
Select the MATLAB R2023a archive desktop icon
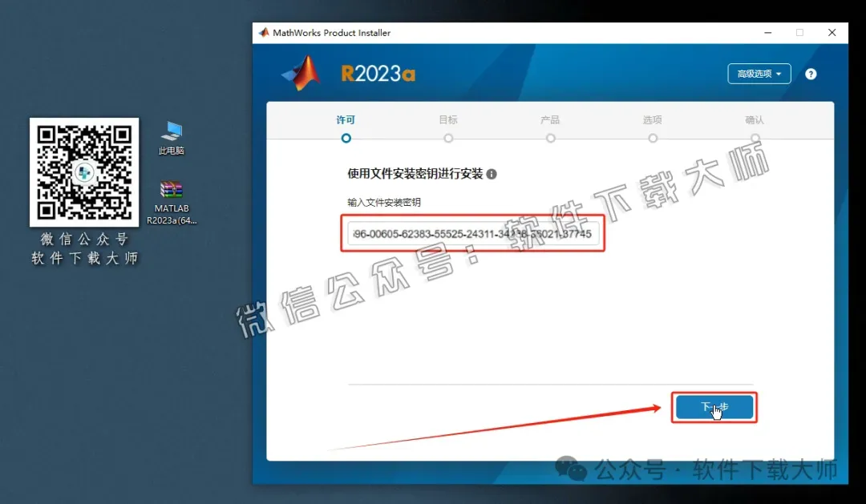pos(172,203)
